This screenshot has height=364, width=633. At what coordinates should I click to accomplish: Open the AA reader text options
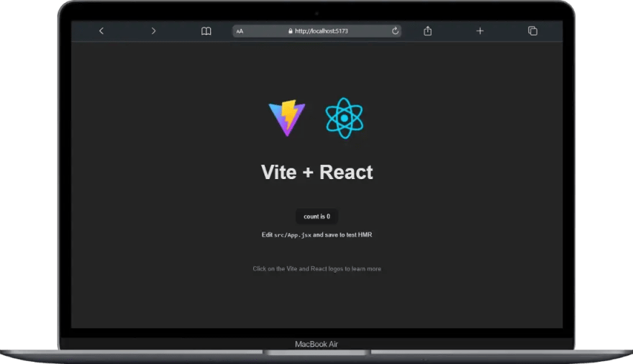point(240,31)
